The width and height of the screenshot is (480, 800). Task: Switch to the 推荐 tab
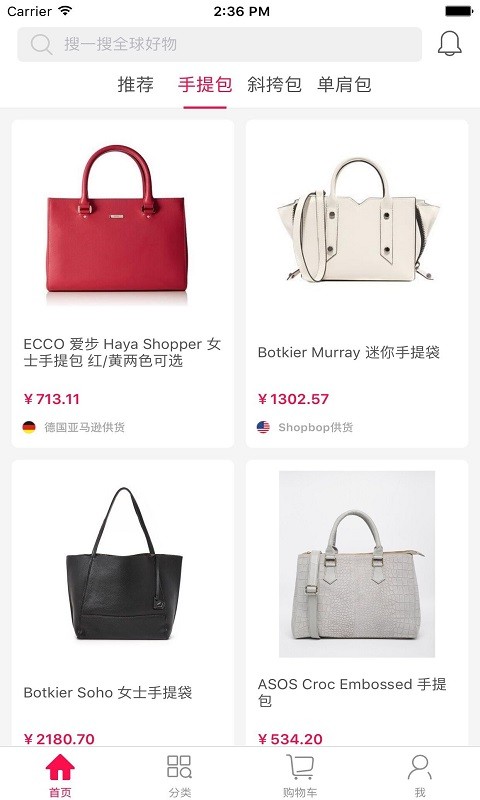coord(135,85)
